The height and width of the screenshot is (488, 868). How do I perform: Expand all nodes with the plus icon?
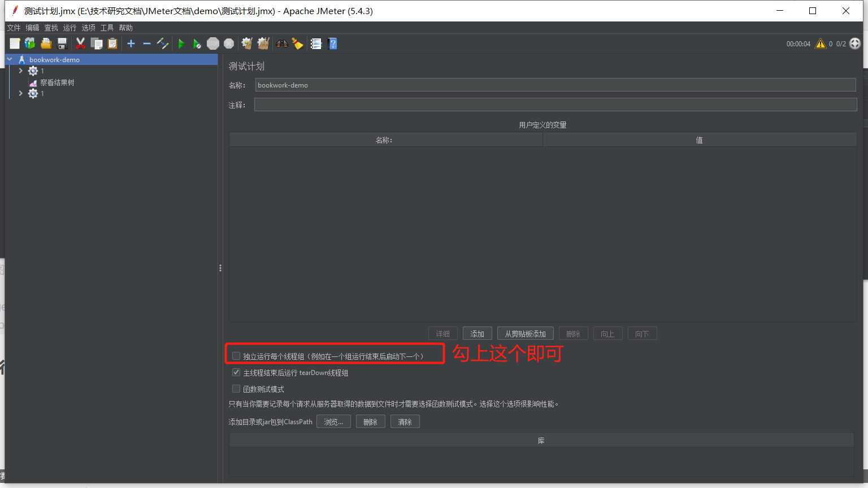click(131, 43)
